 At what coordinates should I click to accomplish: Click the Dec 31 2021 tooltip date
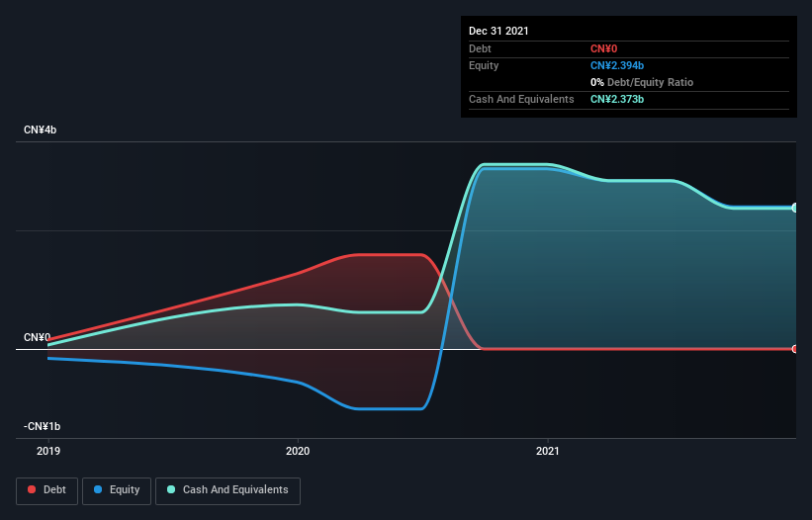[x=498, y=31]
